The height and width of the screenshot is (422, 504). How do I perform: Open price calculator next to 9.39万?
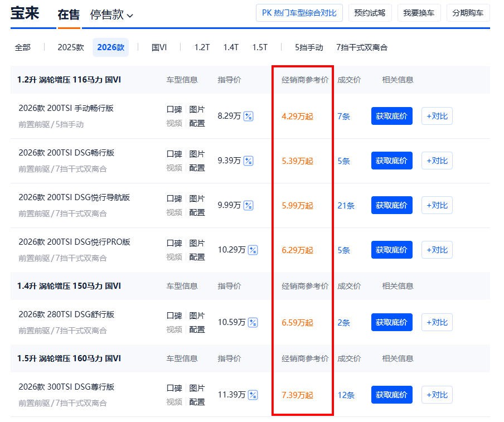249,161
